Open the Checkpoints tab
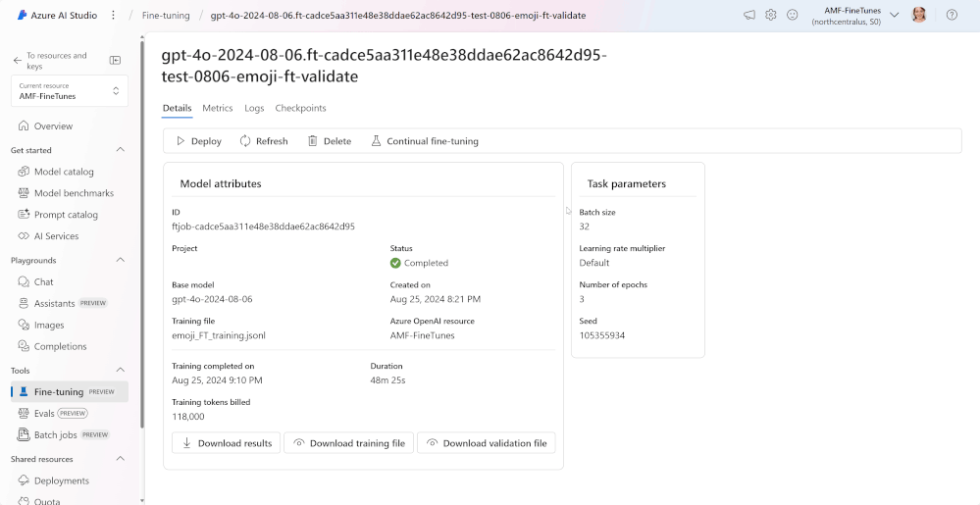 (300, 108)
